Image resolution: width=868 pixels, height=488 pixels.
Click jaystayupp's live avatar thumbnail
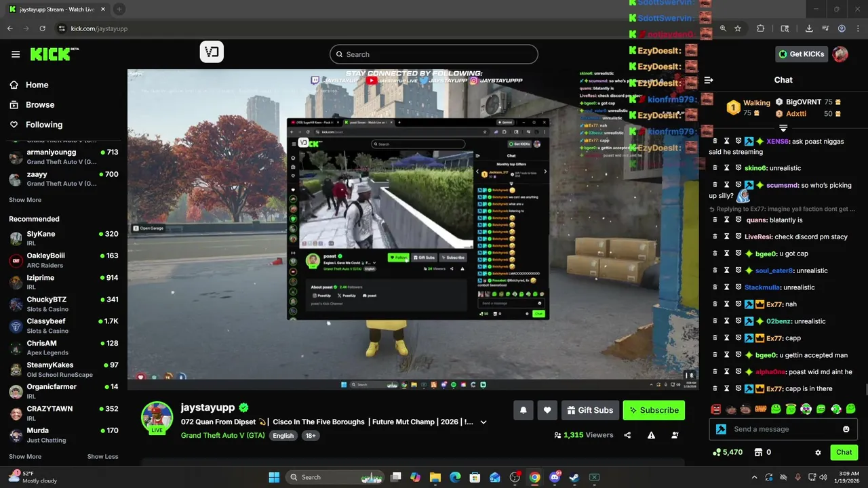(157, 417)
